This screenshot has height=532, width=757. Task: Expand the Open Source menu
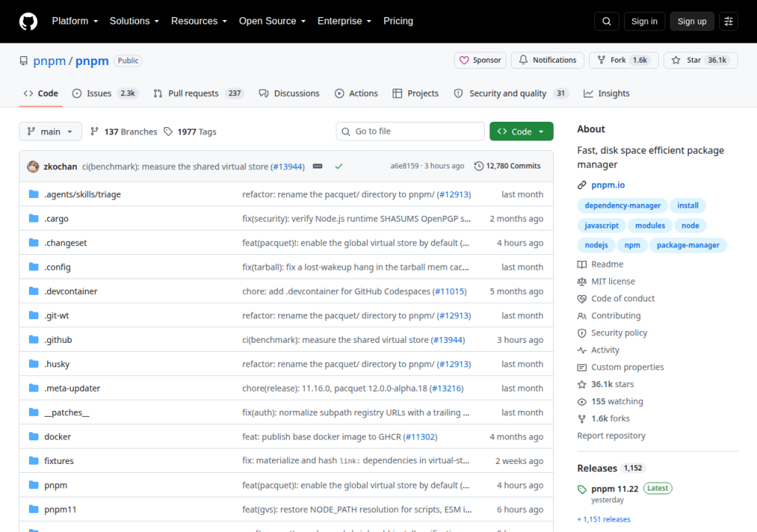point(272,21)
